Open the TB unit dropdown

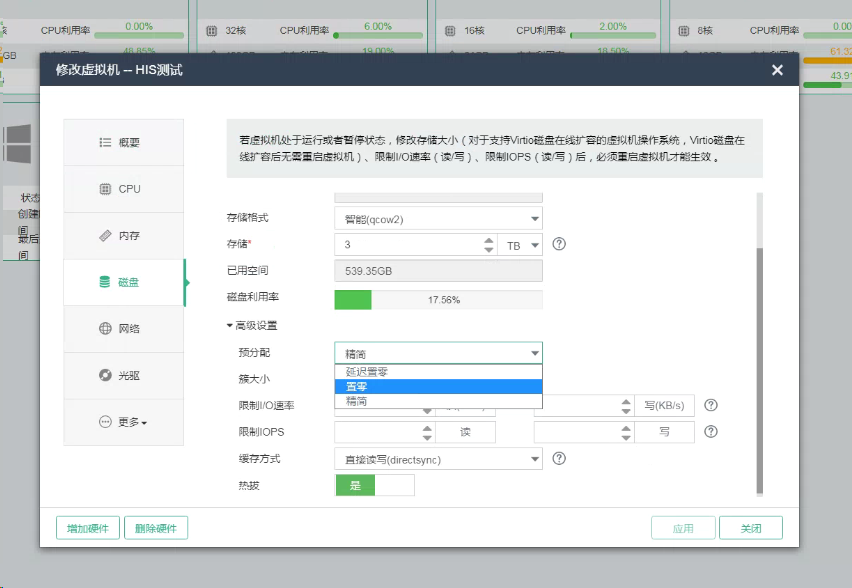(521, 245)
